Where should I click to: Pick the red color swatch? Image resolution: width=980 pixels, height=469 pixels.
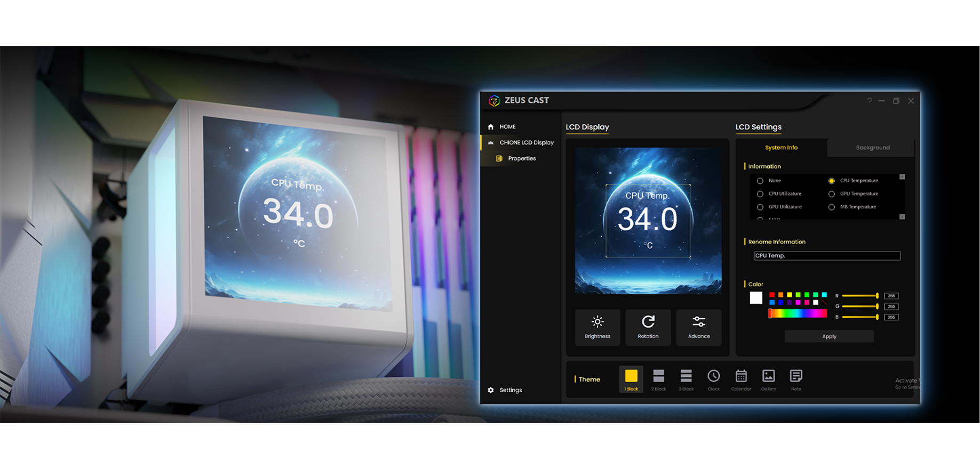[772, 295]
